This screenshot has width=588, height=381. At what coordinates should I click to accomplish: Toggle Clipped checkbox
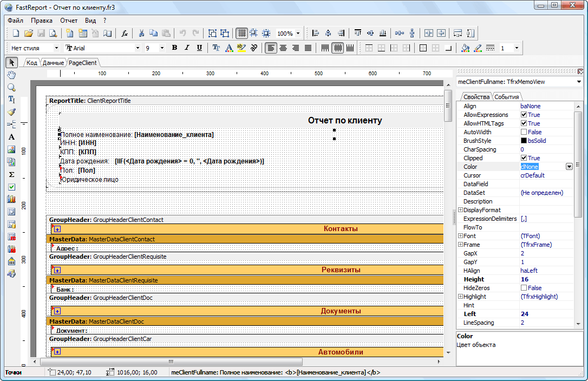click(524, 158)
